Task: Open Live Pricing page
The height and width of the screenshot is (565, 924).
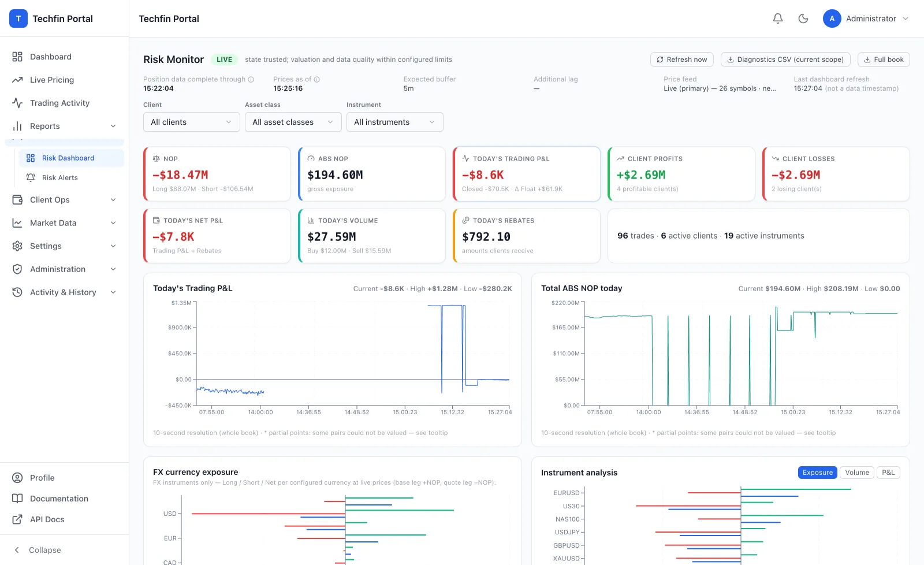Action: (x=64, y=80)
